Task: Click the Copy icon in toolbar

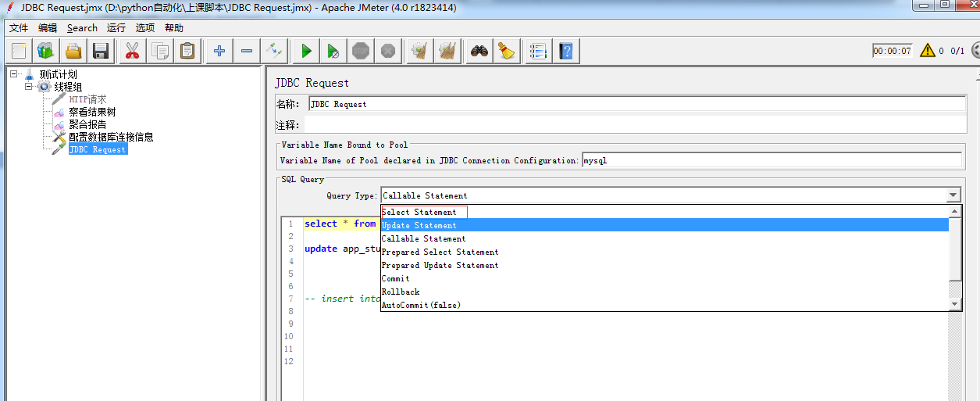Action: (x=160, y=51)
